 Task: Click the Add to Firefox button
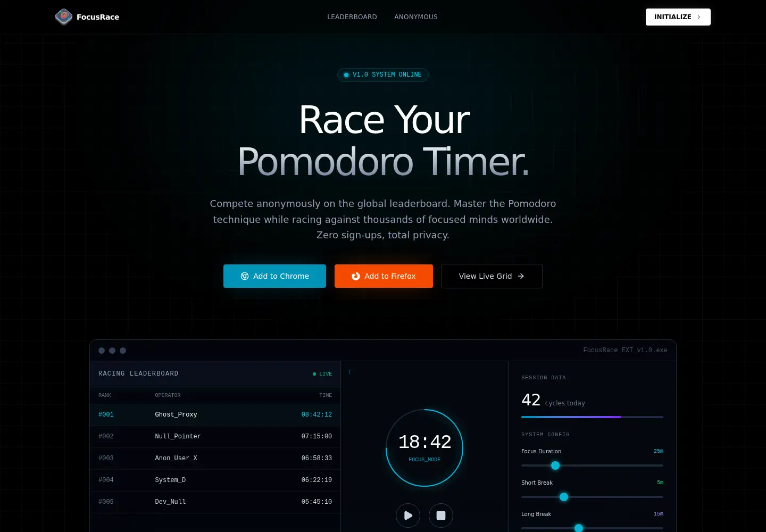(384, 276)
